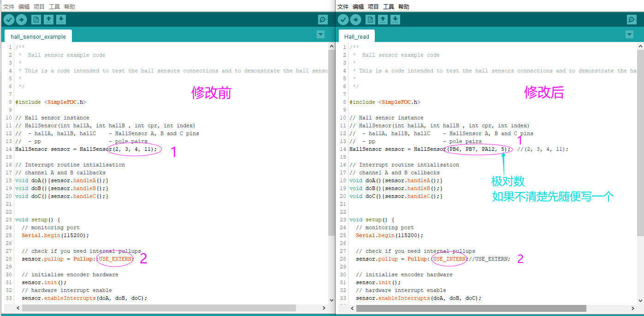Select the Hall_read tab

point(356,36)
